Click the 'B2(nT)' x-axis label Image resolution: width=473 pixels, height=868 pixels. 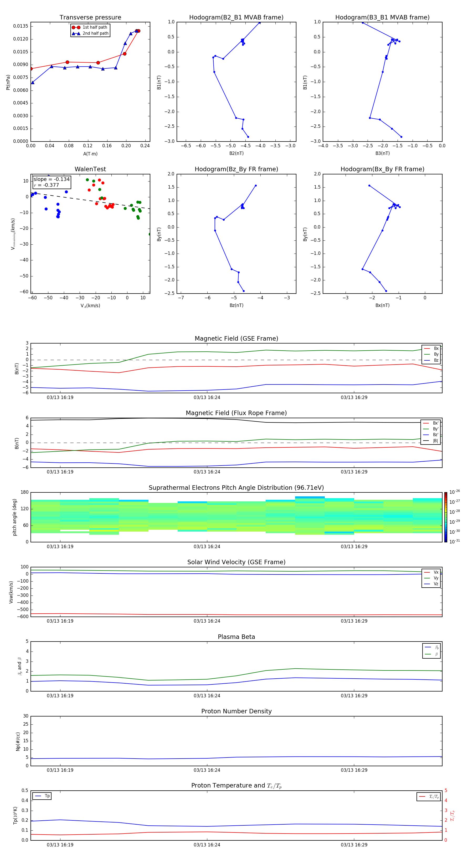tap(236, 153)
